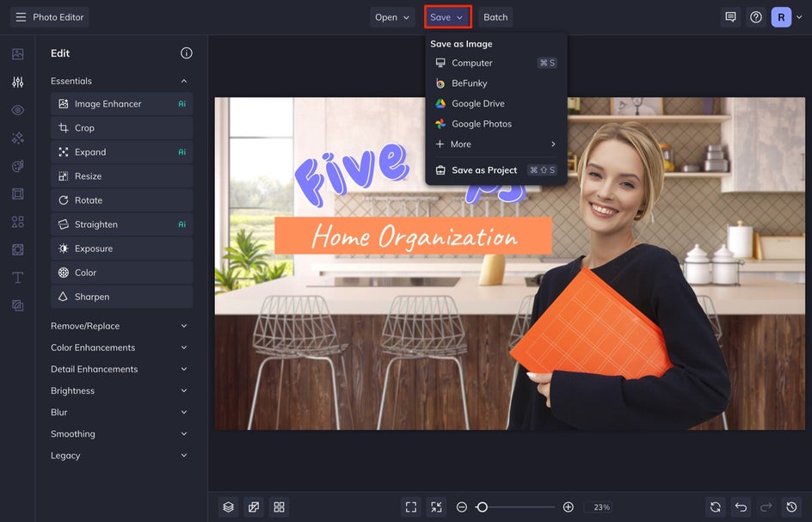Open the Graphics shapes sidebar icon
The height and width of the screenshot is (522, 812).
17,222
